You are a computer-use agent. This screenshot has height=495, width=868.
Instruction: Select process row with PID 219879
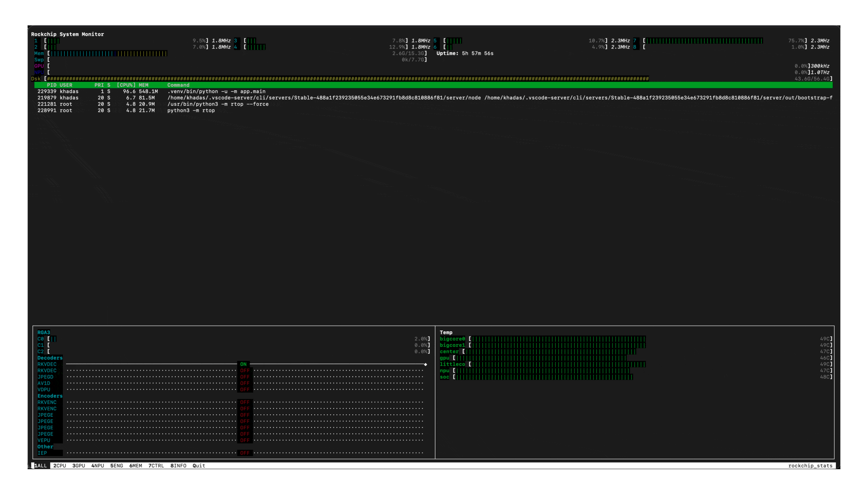pos(433,98)
